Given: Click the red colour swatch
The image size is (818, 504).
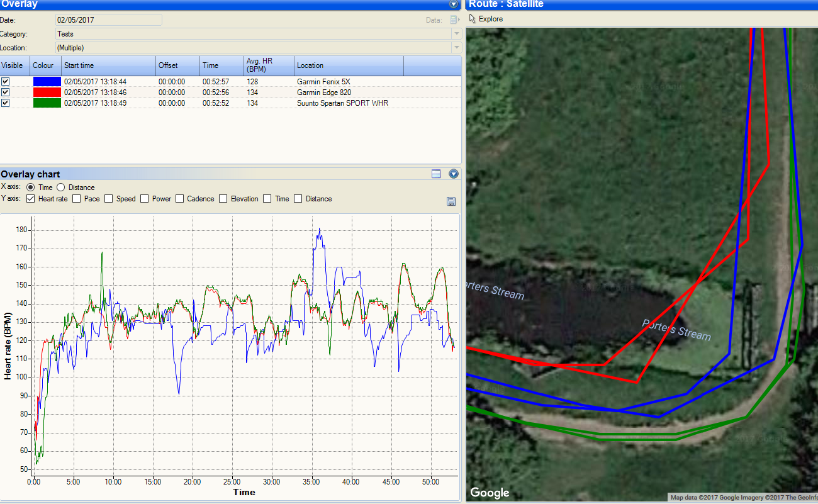Looking at the screenshot, I should [x=47, y=92].
